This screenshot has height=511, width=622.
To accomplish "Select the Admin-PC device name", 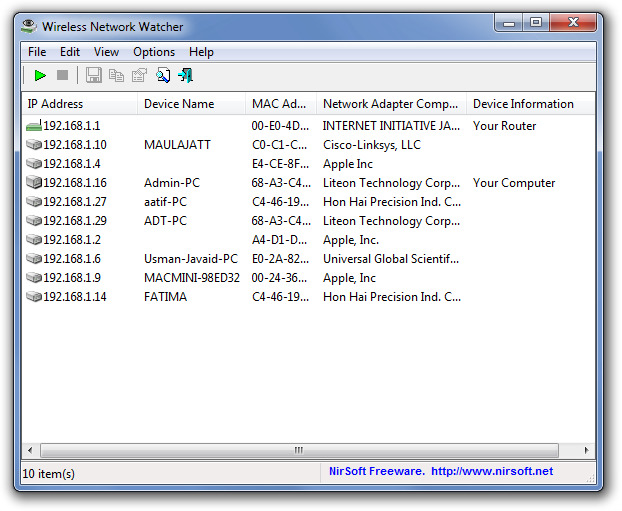I will (x=172, y=182).
